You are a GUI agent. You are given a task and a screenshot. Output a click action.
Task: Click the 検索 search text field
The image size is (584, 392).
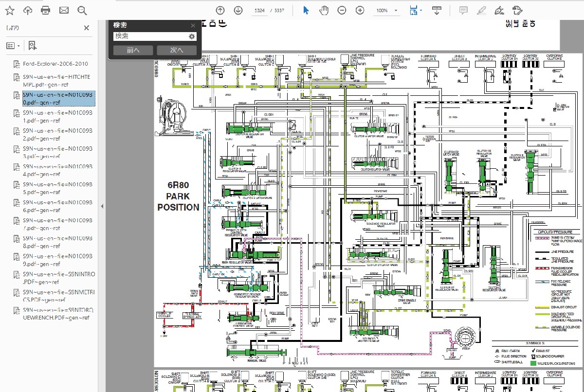click(x=150, y=36)
